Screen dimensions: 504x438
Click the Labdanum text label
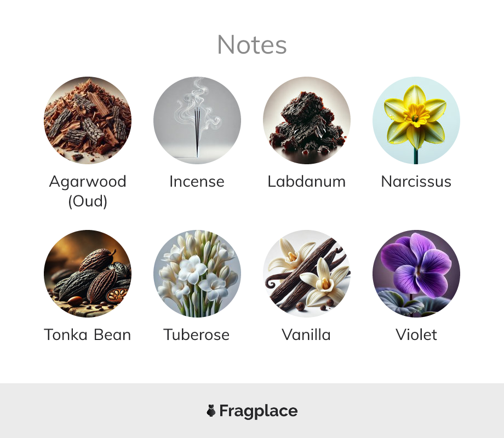(x=307, y=181)
